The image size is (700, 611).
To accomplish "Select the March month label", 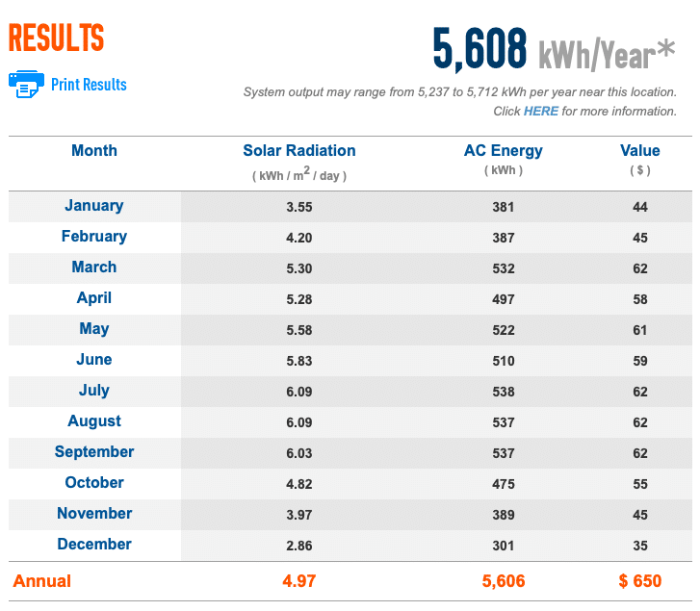I will coord(94,267).
